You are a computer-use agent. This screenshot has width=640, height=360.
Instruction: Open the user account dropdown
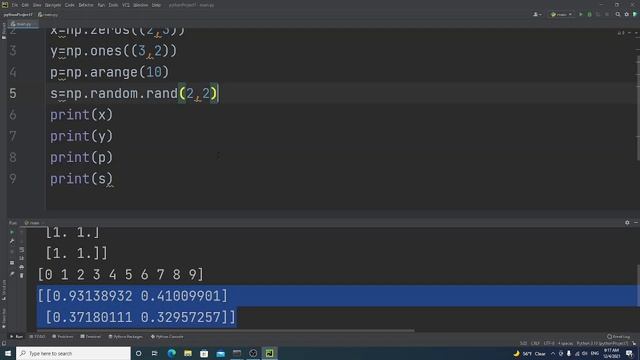(537, 14)
